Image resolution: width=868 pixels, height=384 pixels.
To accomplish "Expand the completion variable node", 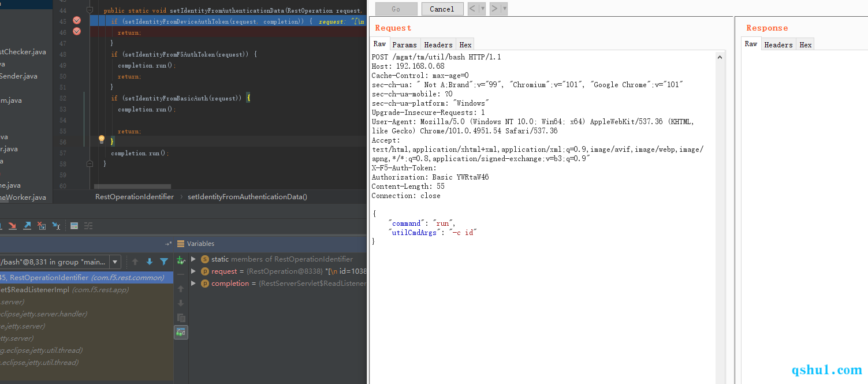I will point(193,284).
